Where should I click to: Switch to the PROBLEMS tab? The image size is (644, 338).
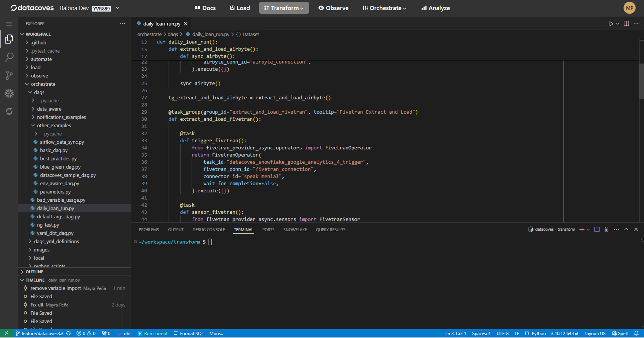(x=149, y=229)
